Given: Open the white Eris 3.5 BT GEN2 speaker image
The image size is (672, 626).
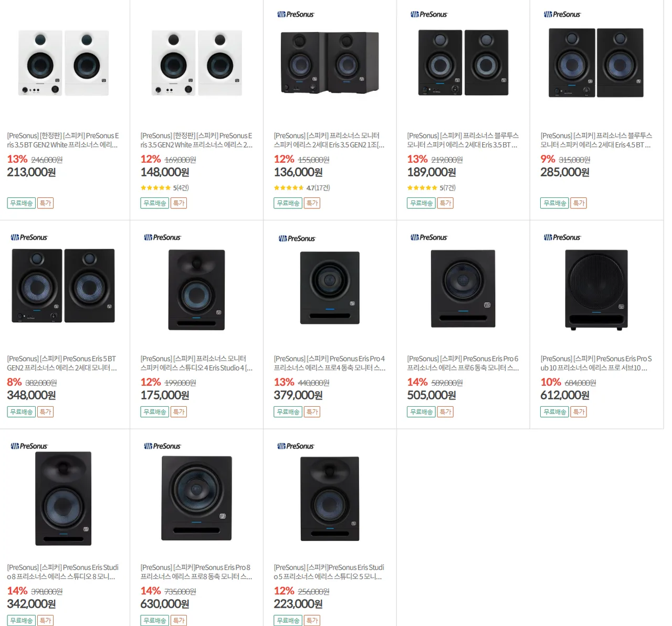Looking at the screenshot, I should point(64,63).
